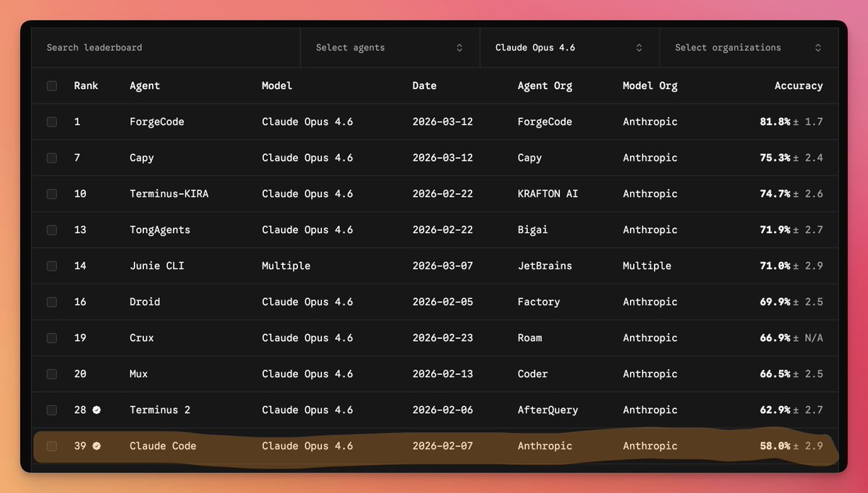Check the Capy row checkbox
The width and height of the screenshot is (868, 493).
(52, 158)
